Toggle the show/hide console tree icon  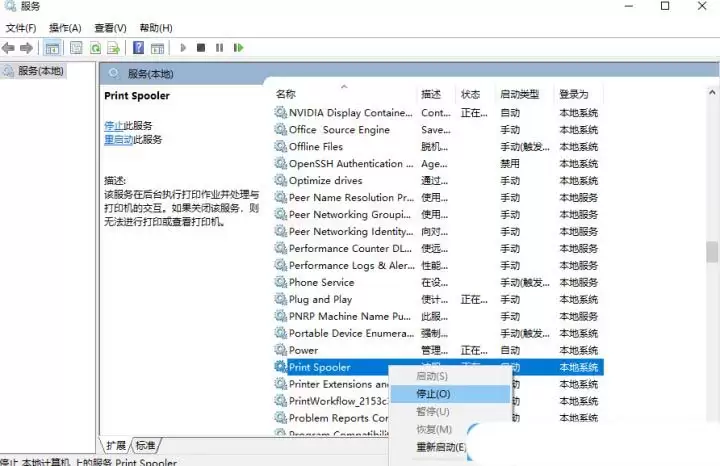point(52,48)
